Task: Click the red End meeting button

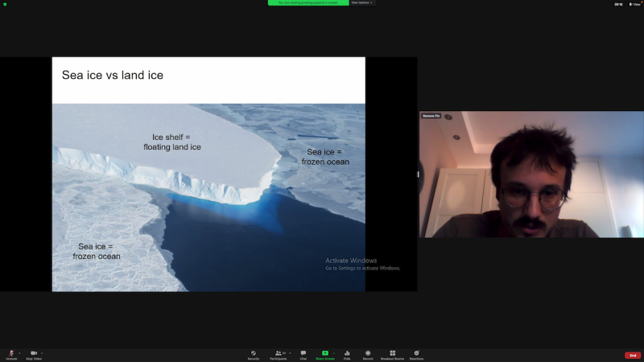Action: pyautogui.click(x=633, y=355)
